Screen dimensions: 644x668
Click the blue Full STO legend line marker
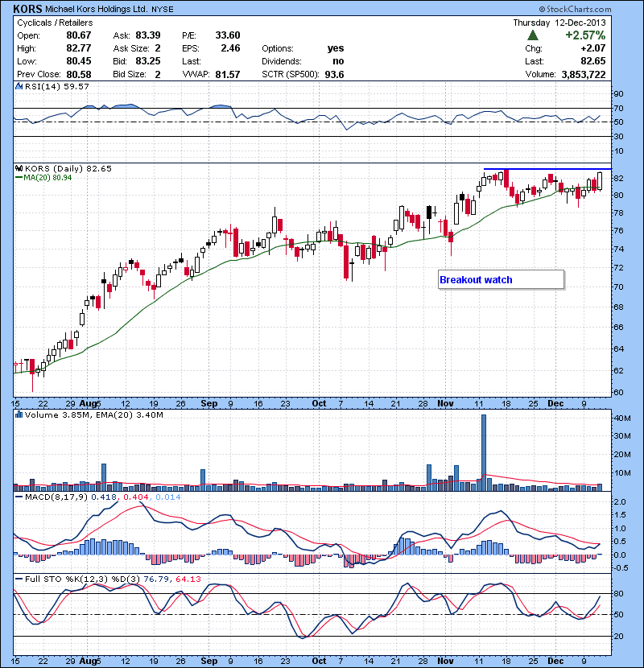tap(19, 579)
